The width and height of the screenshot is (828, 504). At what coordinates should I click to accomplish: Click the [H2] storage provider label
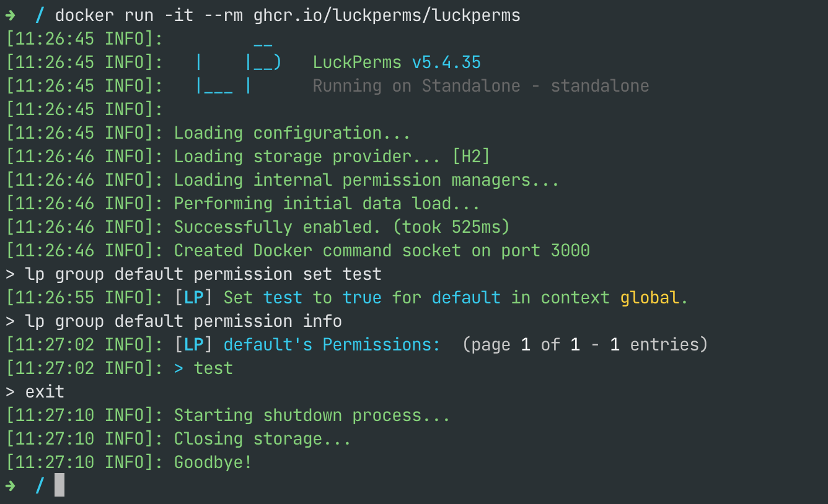pos(471,157)
